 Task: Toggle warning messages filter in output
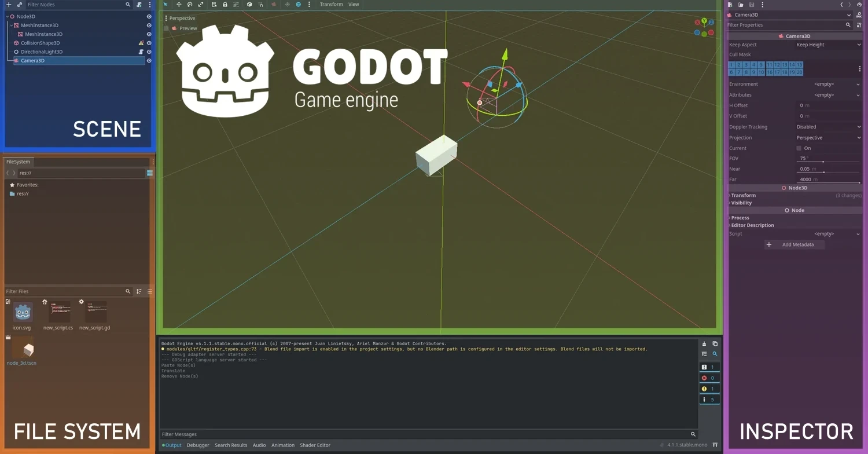[709, 389]
